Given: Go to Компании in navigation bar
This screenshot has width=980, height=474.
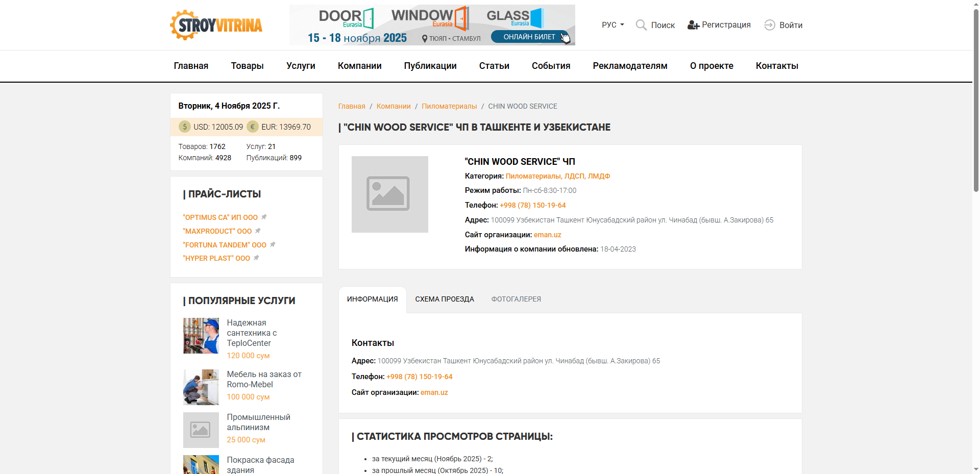Looking at the screenshot, I should tap(359, 66).
